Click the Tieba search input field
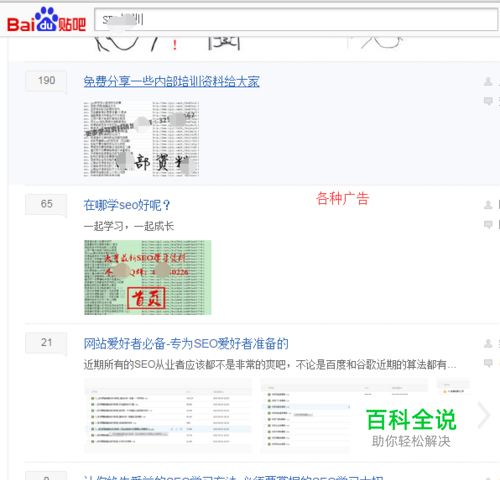The image size is (500, 480). [x=296, y=20]
